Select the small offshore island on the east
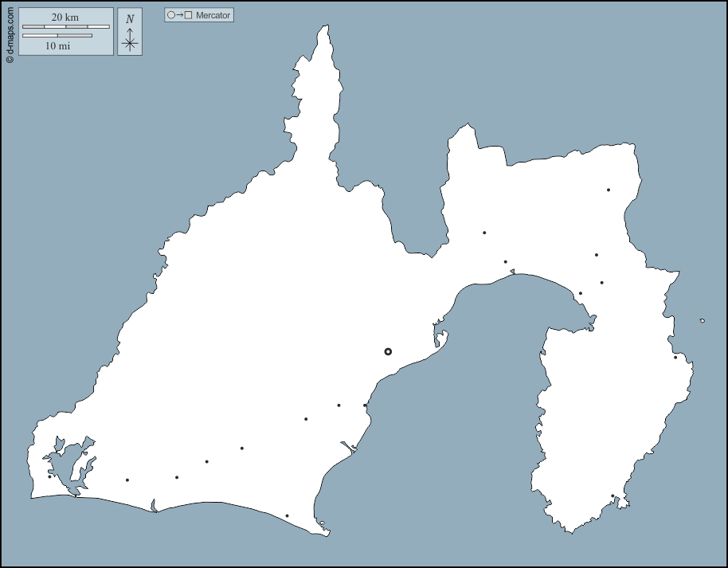Viewport: 728px width, 568px height. coord(702,320)
